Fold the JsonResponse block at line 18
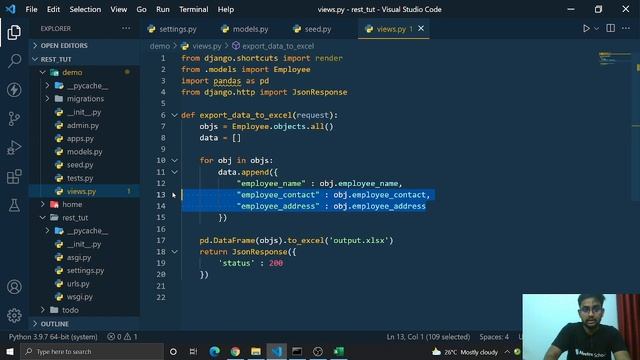 coord(174,252)
